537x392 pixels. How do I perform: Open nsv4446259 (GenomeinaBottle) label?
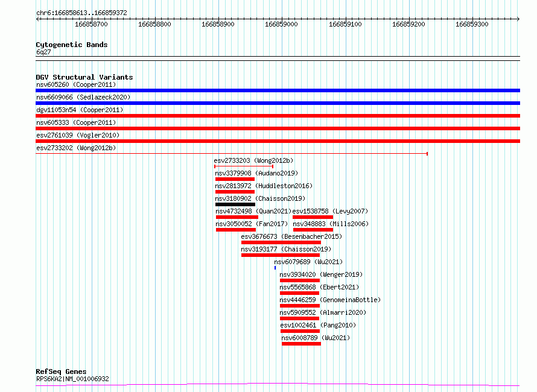tap(330, 300)
